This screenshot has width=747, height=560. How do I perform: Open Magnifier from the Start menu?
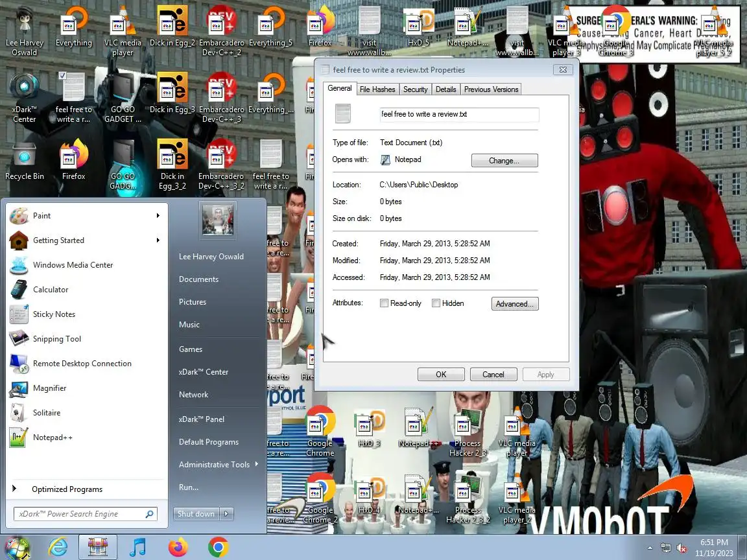tap(86, 388)
